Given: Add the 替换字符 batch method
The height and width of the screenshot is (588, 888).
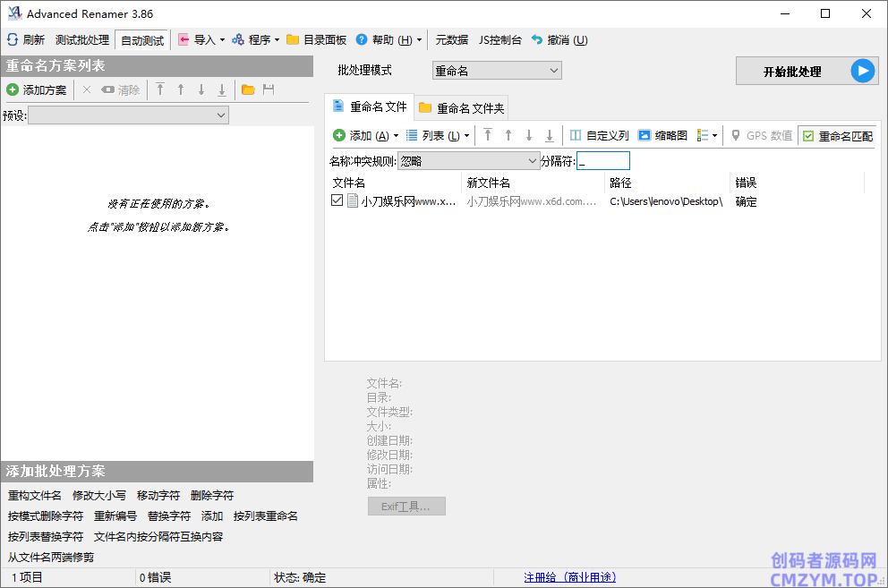Looking at the screenshot, I should coord(169,516).
